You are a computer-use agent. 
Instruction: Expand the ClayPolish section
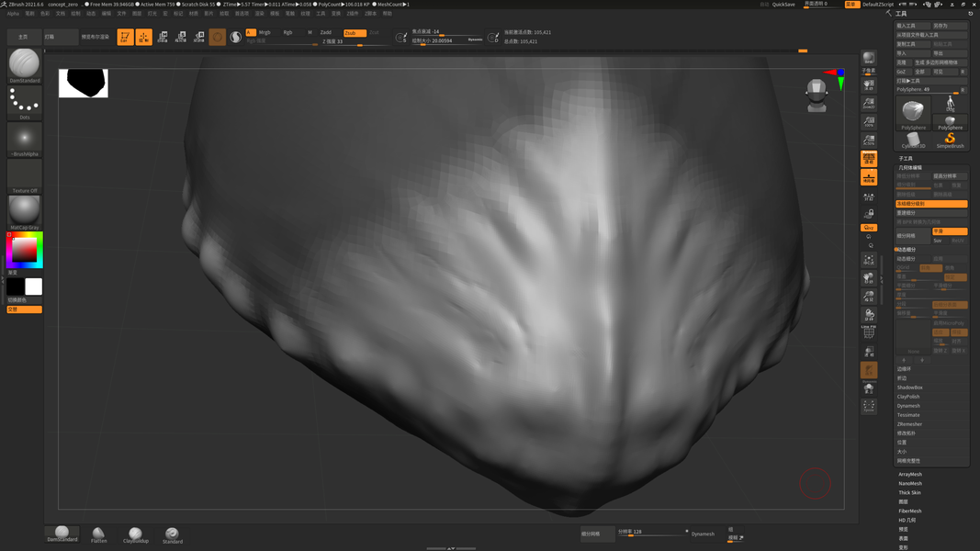908,397
